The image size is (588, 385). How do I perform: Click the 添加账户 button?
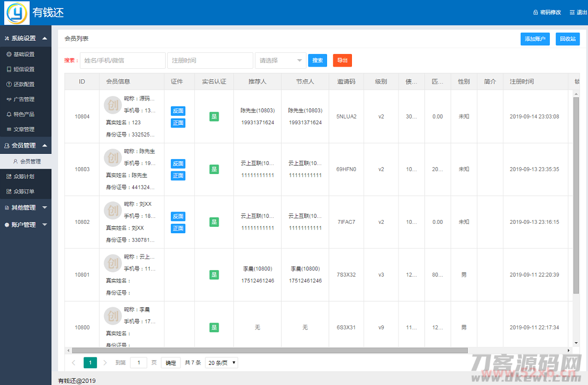535,39
